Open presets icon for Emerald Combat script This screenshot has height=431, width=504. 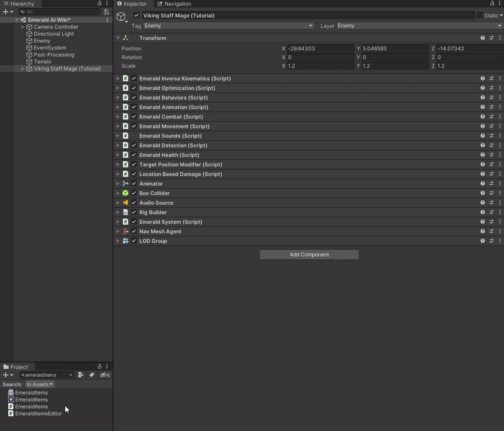tap(491, 117)
